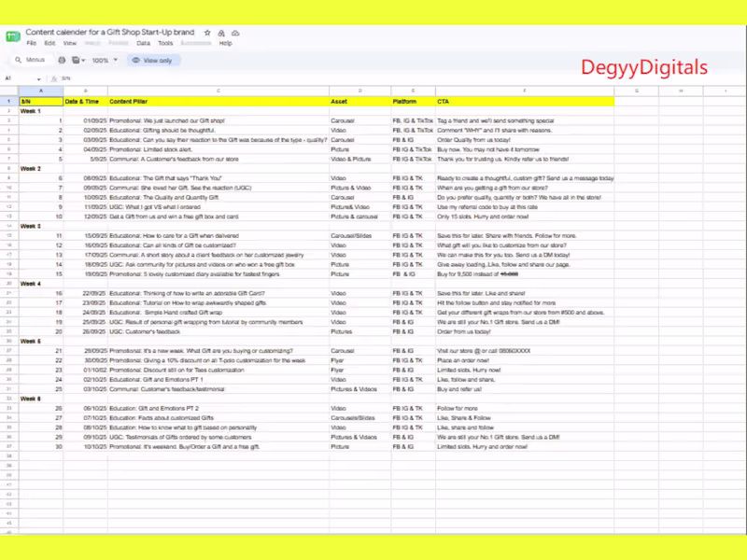This screenshot has width=747, height=560.
Task: Click the 'Carousel/Slides' asset cell for 15/09/25
Action: click(x=360, y=236)
